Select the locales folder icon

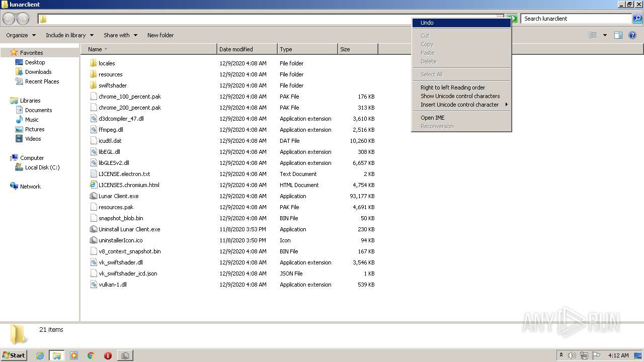(93, 63)
